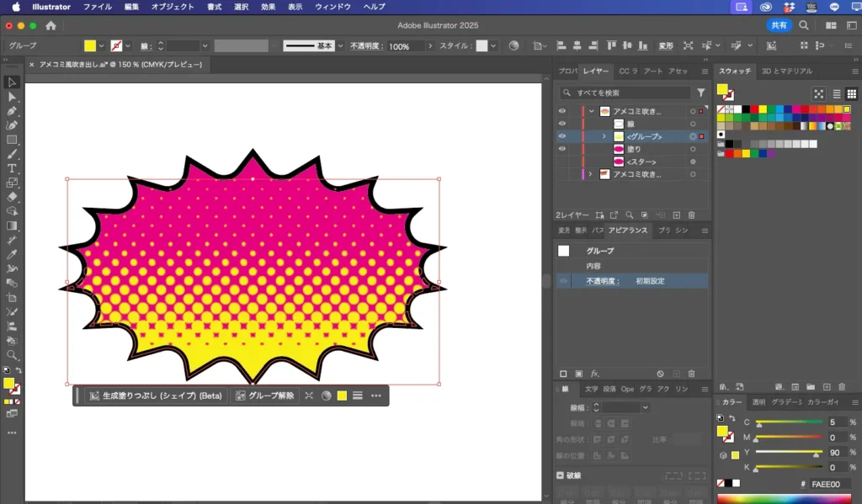Activate the Zoom tool magnifier

tap(12, 355)
